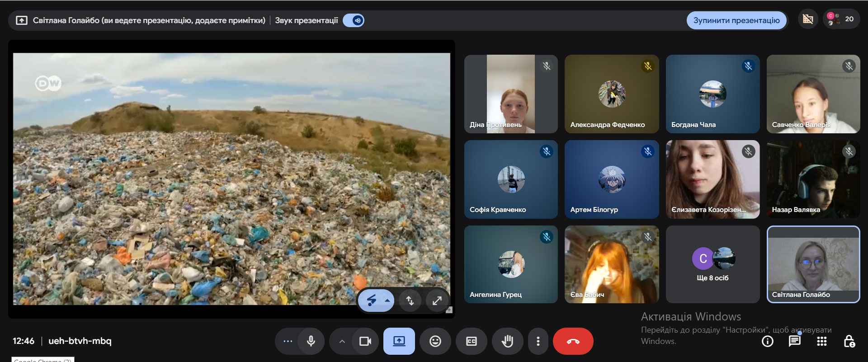The height and width of the screenshot is (362, 868).
Task: Open the emoji reactions panel
Action: tap(435, 341)
